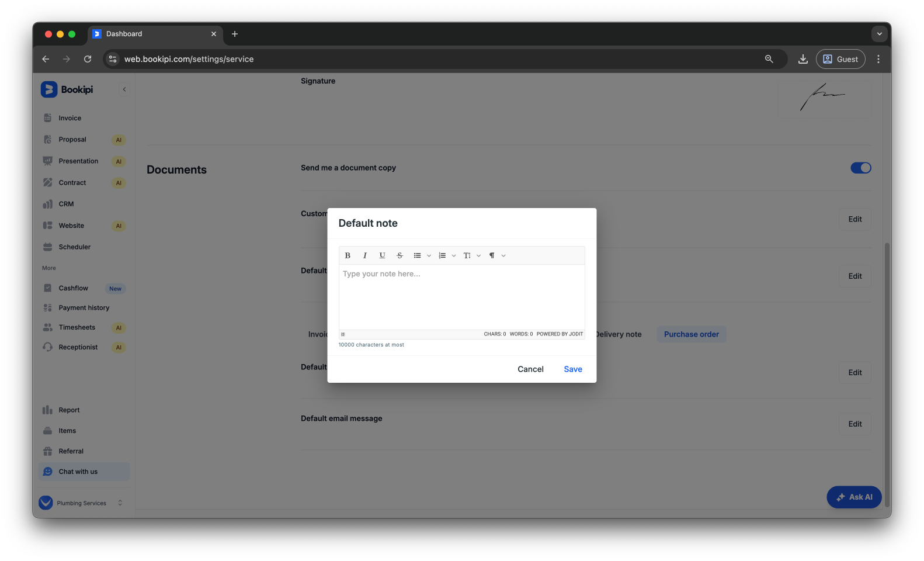
Task: Open Proposal from the sidebar
Action: [x=84, y=140]
